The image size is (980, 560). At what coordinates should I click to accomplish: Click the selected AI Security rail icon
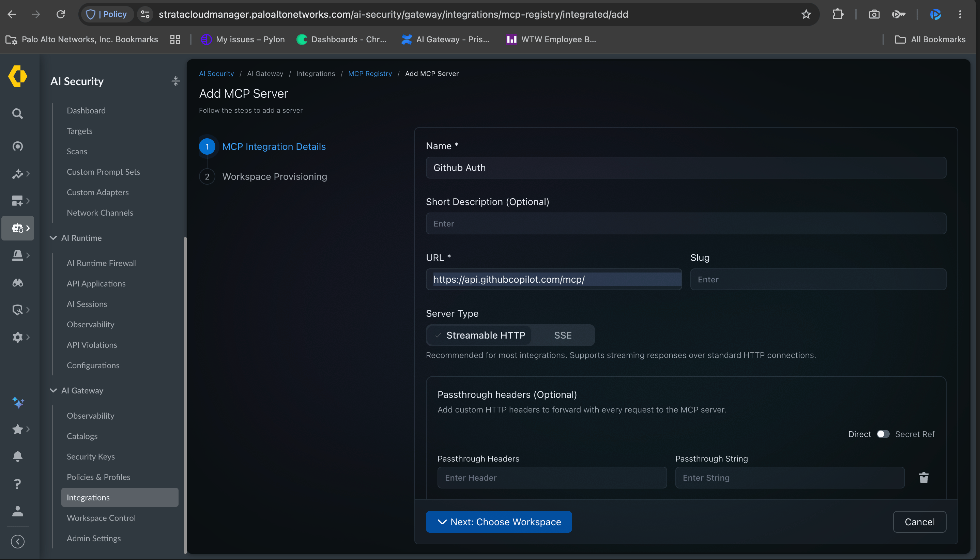[18, 228]
